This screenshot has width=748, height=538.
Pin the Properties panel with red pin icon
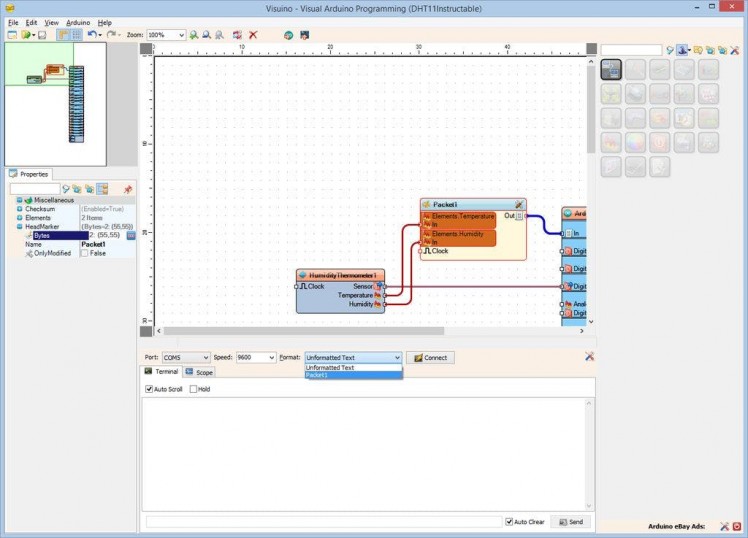point(127,189)
